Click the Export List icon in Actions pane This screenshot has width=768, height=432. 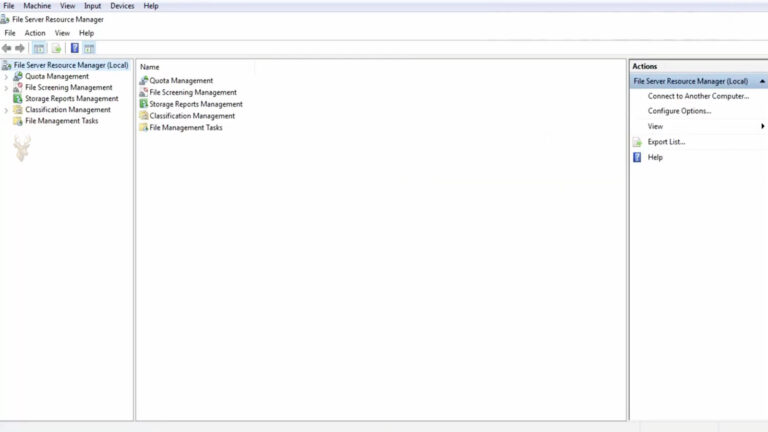pyautogui.click(x=637, y=142)
